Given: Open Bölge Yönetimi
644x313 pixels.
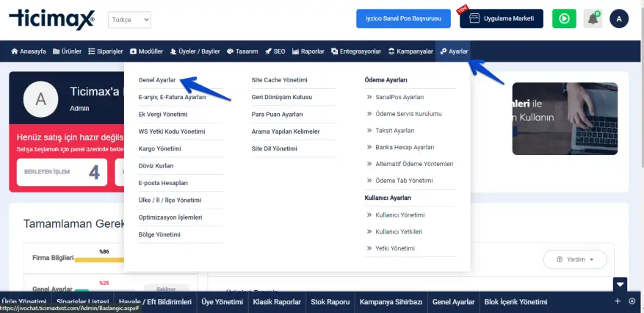Looking at the screenshot, I should point(159,234).
